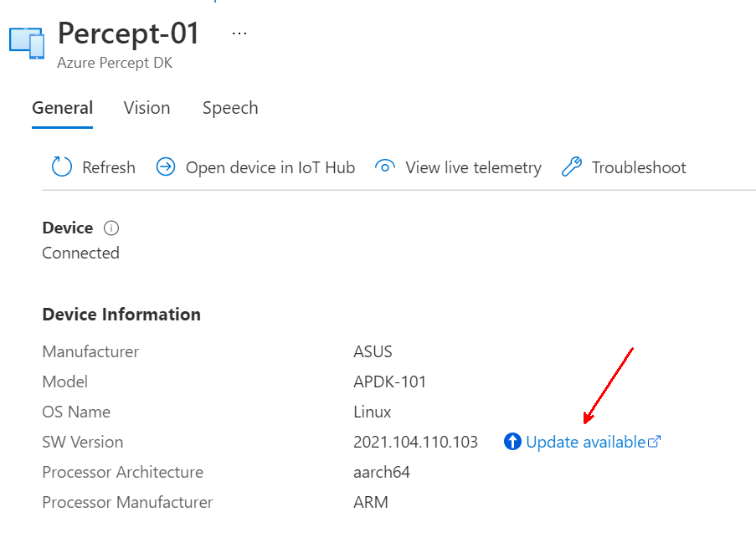This screenshot has width=756, height=553.
Task: Click the Percept-01 device resource icon
Action: pyautogui.click(x=27, y=43)
